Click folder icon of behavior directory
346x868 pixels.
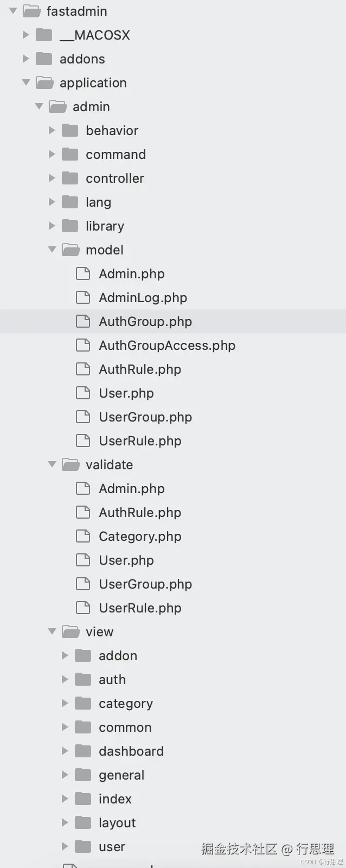70,130
